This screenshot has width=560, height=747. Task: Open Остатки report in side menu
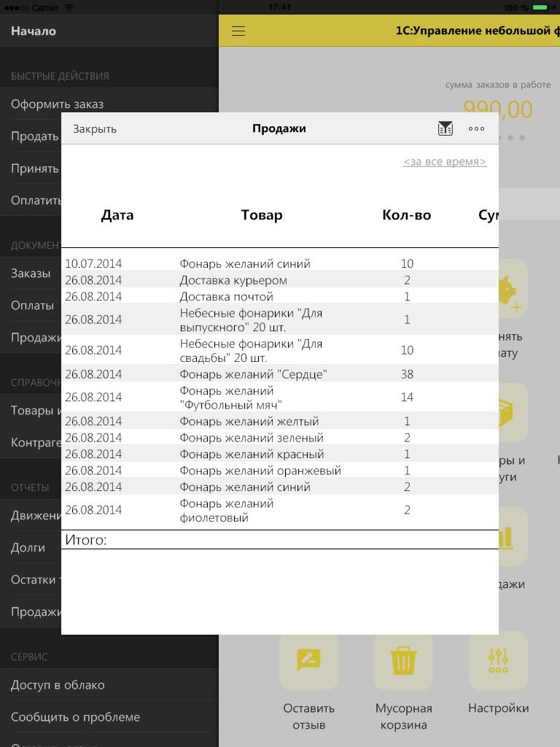[x=31, y=580]
